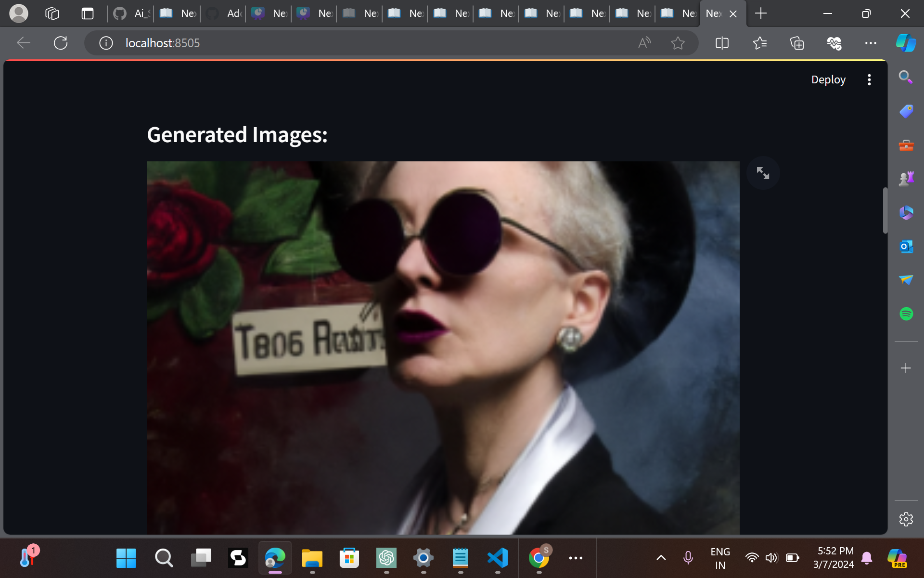Open split screen view icon
The height and width of the screenshot is (578, 924).
(x=722, y=43)
